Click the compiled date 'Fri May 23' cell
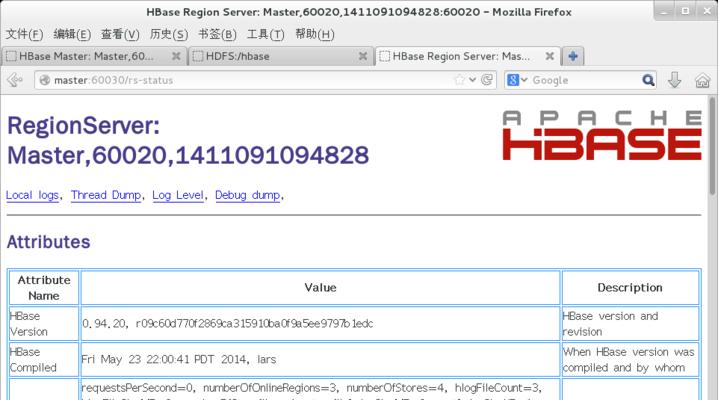Image resolution: width=718 pixels, height=400 pixels. [320, 359]
